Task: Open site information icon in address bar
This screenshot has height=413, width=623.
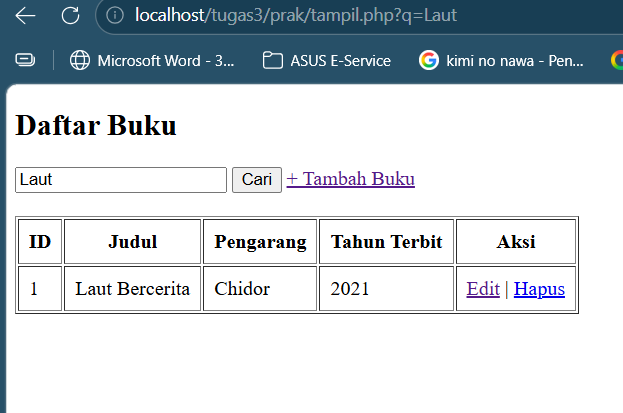Action: [115, 15]
